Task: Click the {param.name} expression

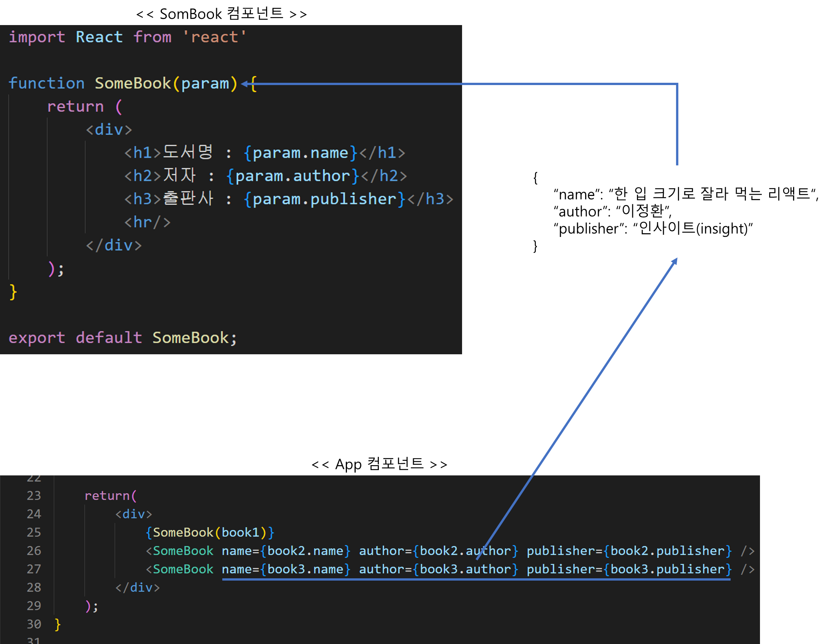Action: (x=300, y=153)
